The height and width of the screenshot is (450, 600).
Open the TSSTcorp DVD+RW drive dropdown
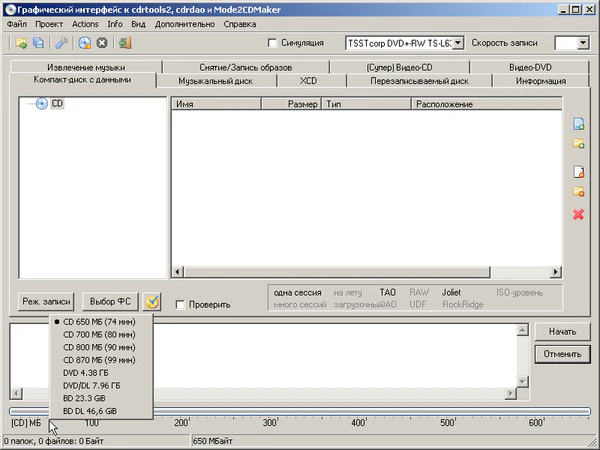[x=458, y=44]
